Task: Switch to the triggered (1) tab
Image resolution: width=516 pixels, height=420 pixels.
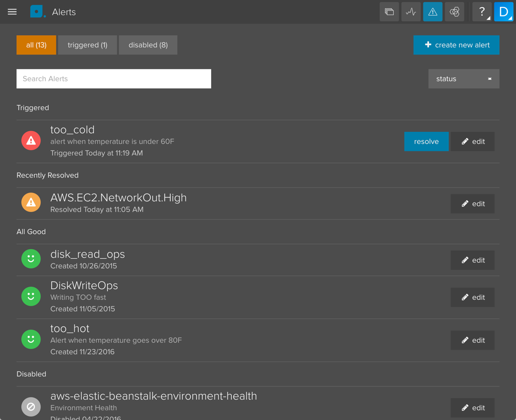Action: [87, 45]
